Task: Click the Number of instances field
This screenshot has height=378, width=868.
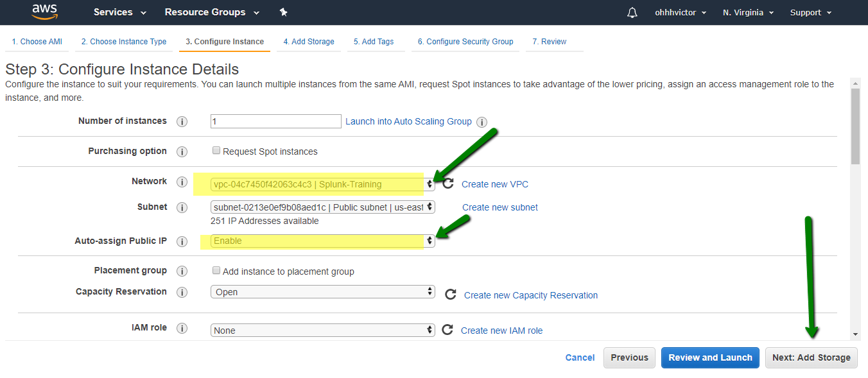Action: pyautogui.click(x=275, y=121)
